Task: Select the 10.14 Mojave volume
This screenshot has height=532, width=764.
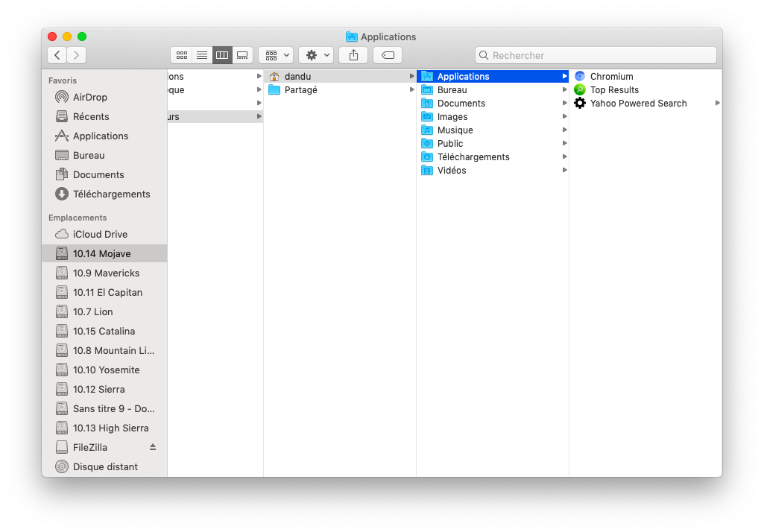Action: click(x=104, y=253)
